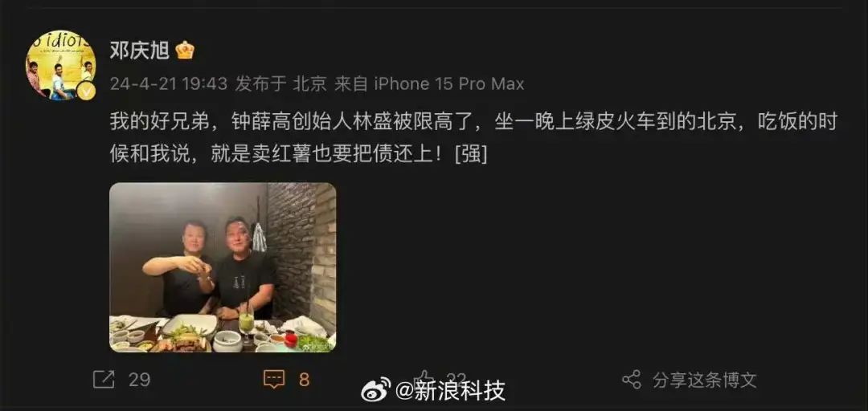This screenshot has height=411, width=868.
Task: Click the Weibo eye logo watermark
Action: click(376, 390)
